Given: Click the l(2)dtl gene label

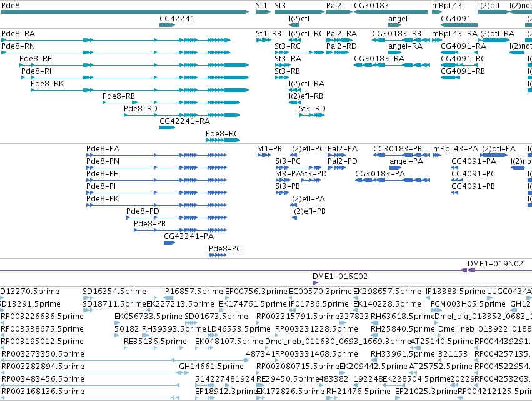Looking at the screenshot, I should (489, 6).
